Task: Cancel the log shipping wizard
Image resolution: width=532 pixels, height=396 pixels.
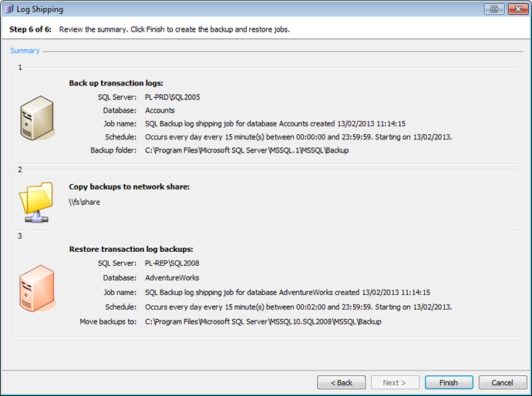Action: [503, 382]
